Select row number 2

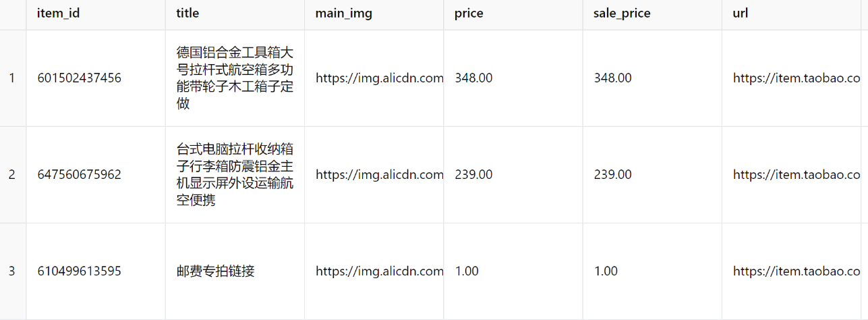(x=12, y=175)
